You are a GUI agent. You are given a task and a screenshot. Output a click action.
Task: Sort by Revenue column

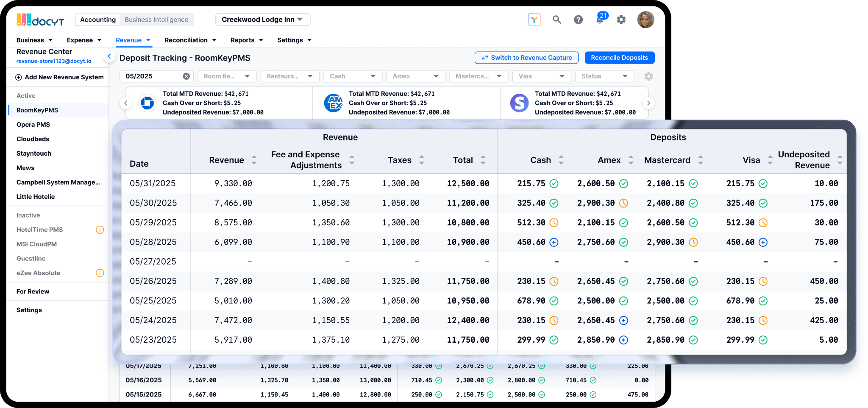coord(254,160)
